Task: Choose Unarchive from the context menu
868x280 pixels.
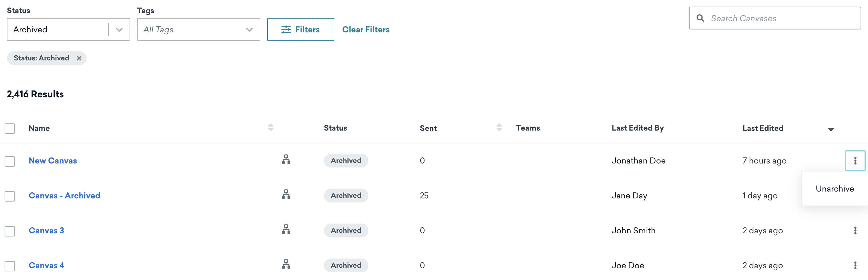Action: tap(835, 189)
